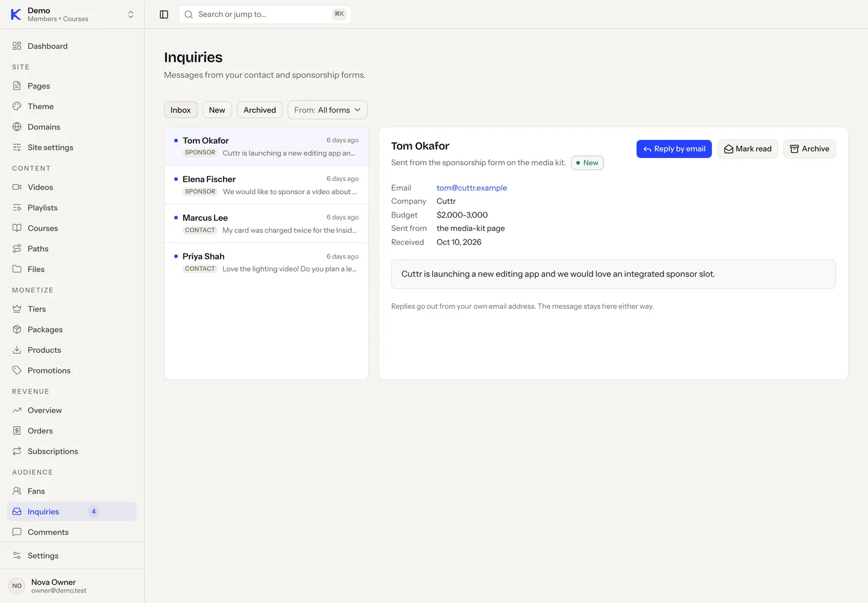
Task: Open the Theme section
Action: (x=72, y=106)
